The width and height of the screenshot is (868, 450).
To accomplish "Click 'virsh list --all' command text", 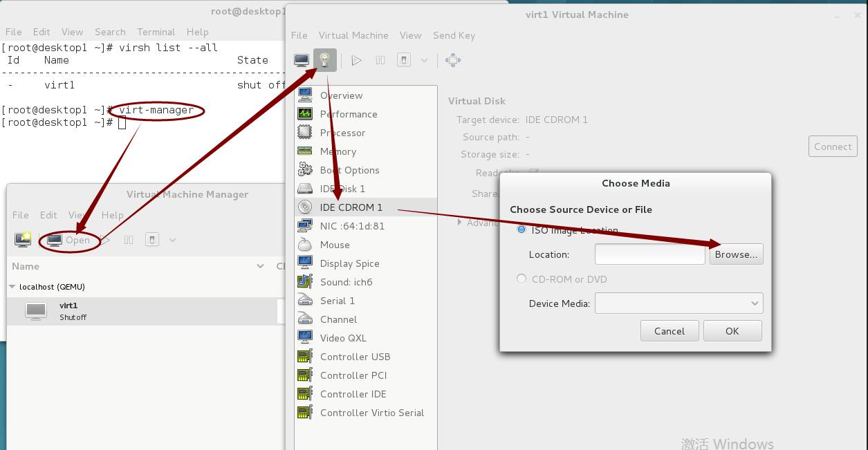I will click(168, 48).
